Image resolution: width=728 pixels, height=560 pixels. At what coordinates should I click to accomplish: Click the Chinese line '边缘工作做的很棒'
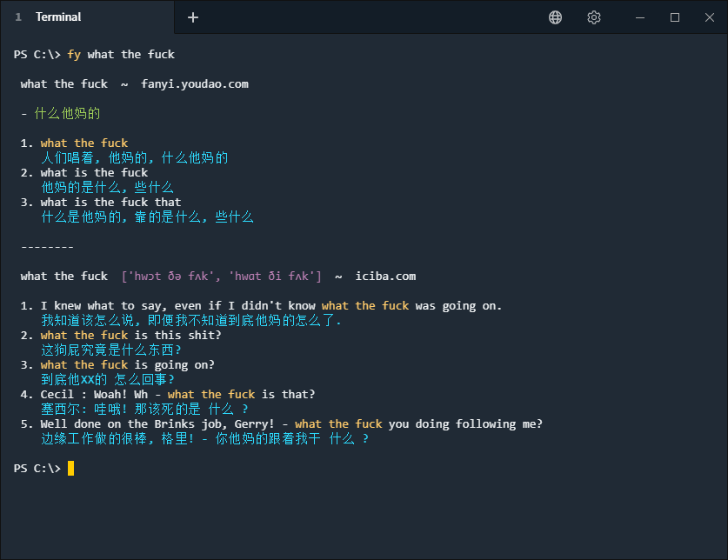coord(204,439)
